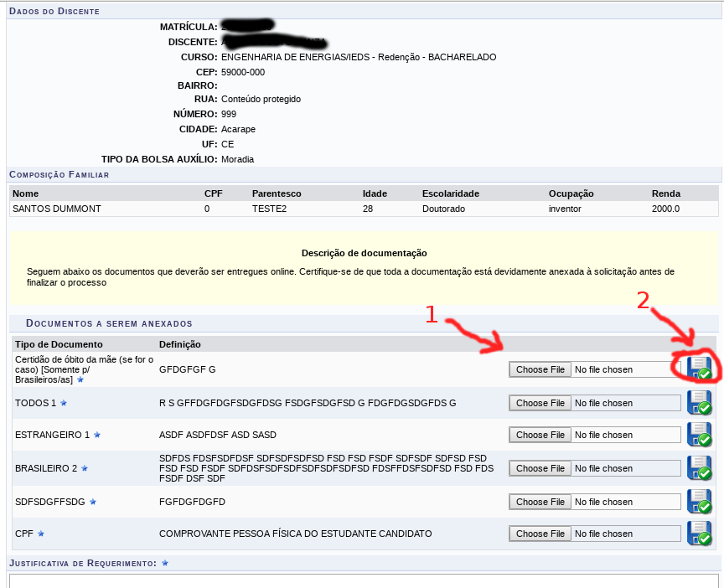Click save icon for BRASILEIRO 2 document
Screen dimensions: 724x588
tap(699, 468)
